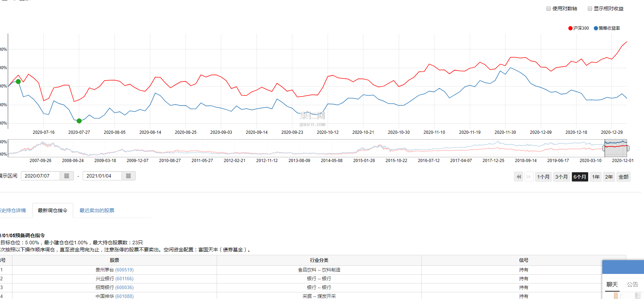The image size is (644, 299).
Task: Click the 采掘 -- 煤炭开采 cell
Action: [x=319, y=296]
